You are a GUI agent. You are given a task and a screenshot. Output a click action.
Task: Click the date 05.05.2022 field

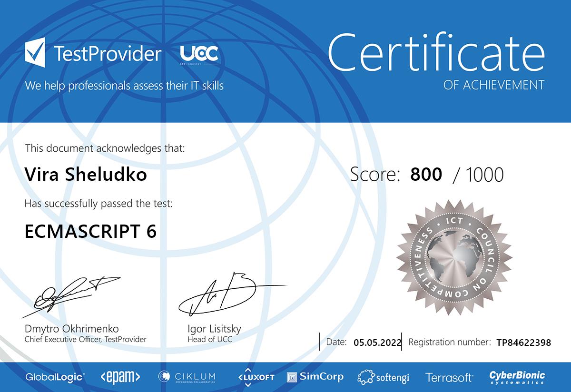tap(378, 342)
